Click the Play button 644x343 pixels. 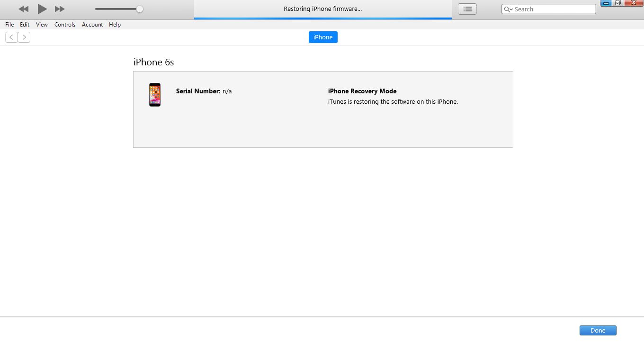[42, 9]
